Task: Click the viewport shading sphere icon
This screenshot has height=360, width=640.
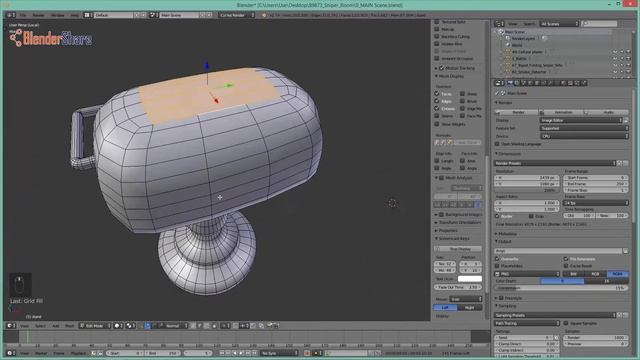Action: coord(118,326)
